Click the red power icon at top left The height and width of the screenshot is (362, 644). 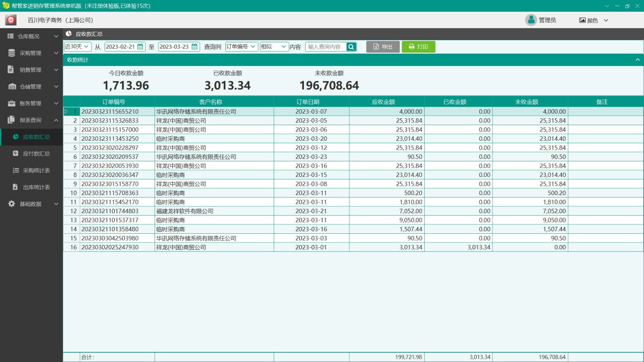(11, 20)
